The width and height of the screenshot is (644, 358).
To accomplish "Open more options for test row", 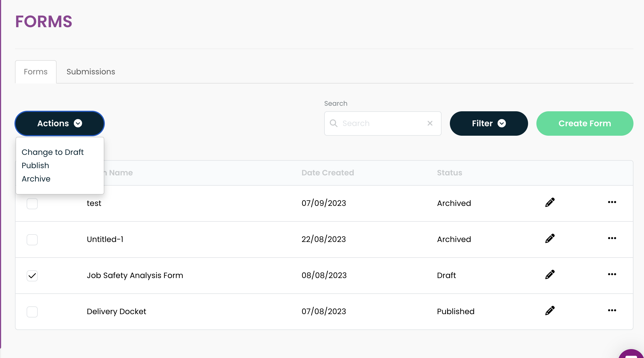I will point(612,202).
